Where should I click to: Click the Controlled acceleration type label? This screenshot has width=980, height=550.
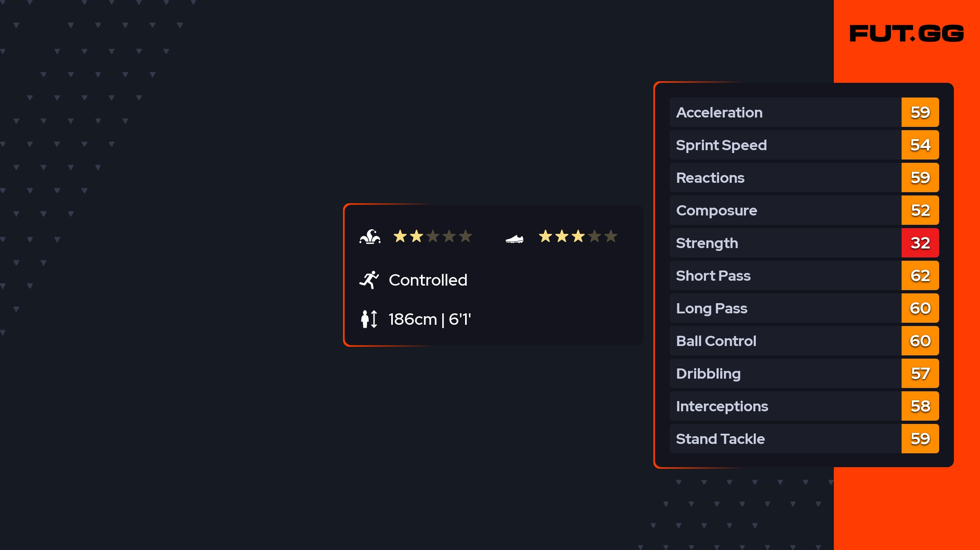tap(428, 280)
